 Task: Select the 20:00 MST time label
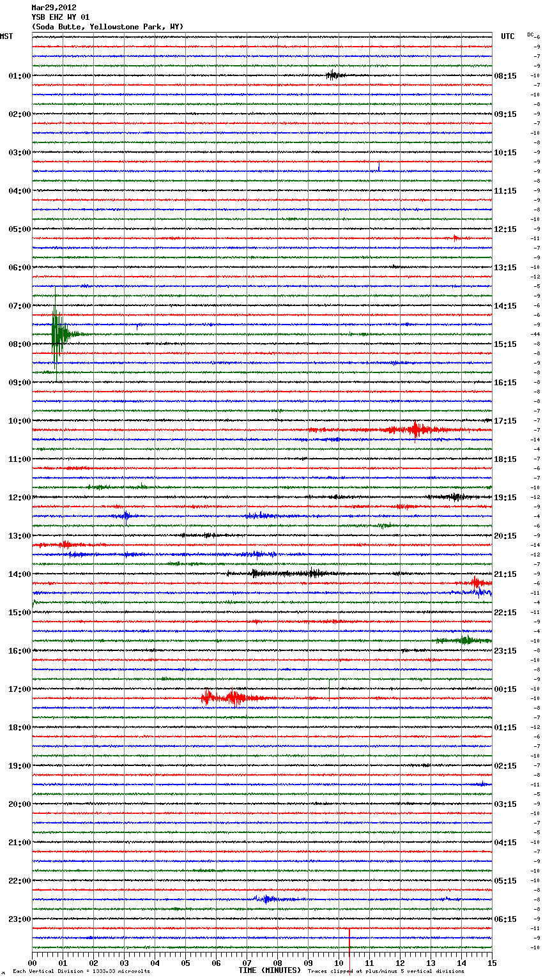[20, 804]
